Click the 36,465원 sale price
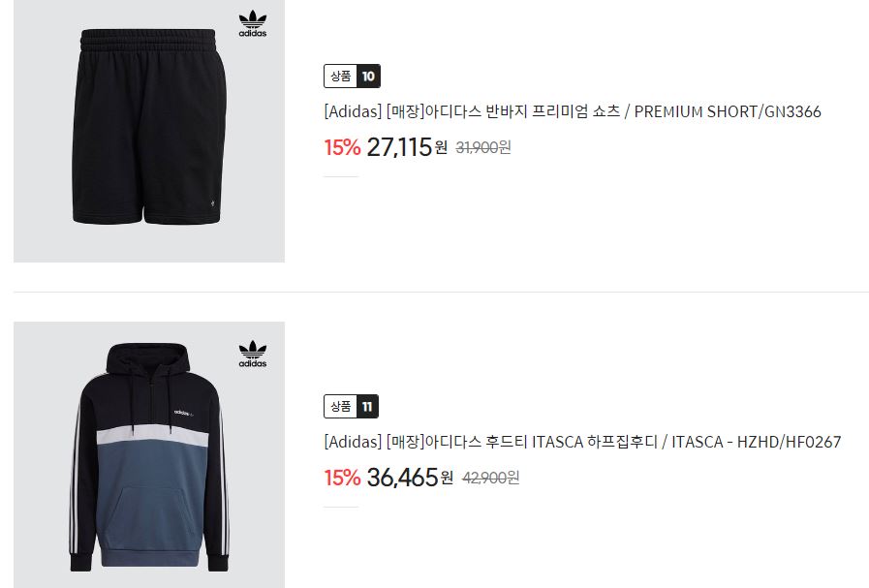 pos(410,478)
